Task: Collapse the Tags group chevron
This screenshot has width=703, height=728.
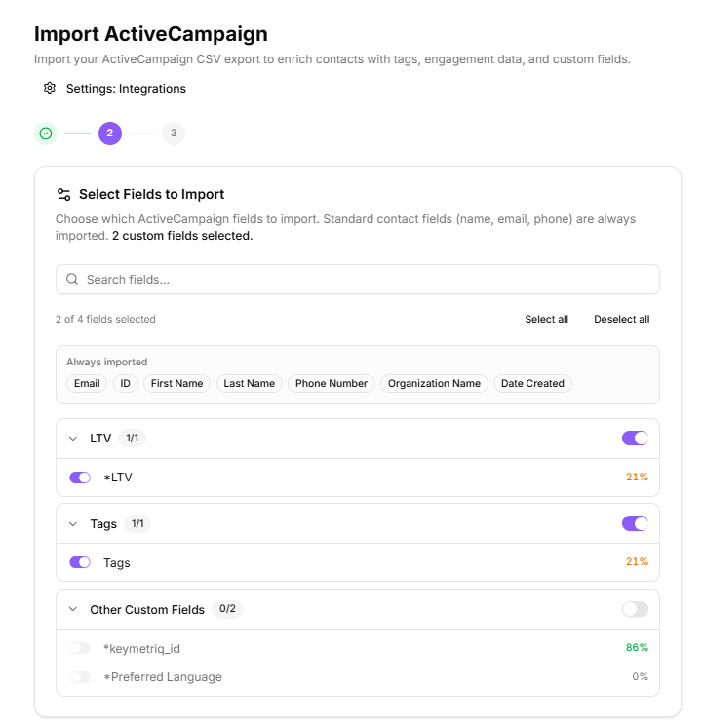Action: (73, 524)
